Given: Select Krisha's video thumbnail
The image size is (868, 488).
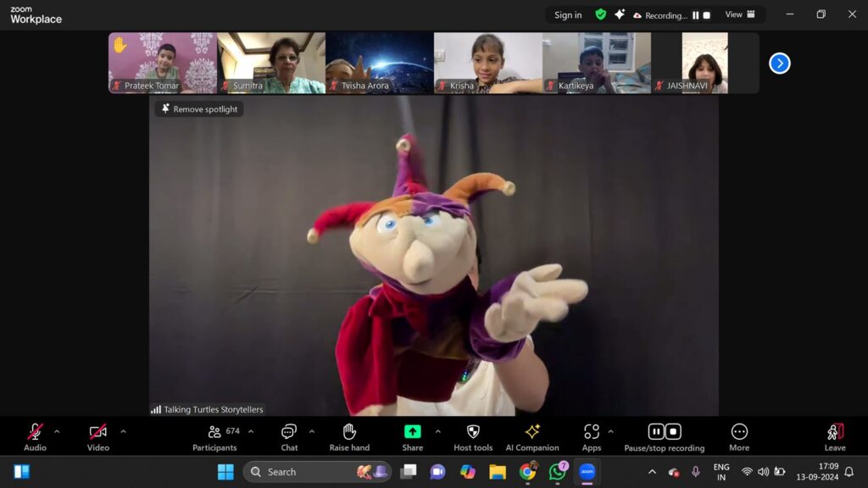Looking at the screenshot, I should tap(487, 62).
